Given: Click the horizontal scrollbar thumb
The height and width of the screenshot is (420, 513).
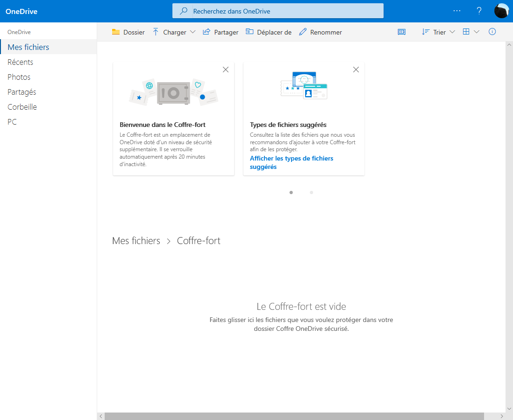Looking at the screenshot, I should click(x=294, y=416).
